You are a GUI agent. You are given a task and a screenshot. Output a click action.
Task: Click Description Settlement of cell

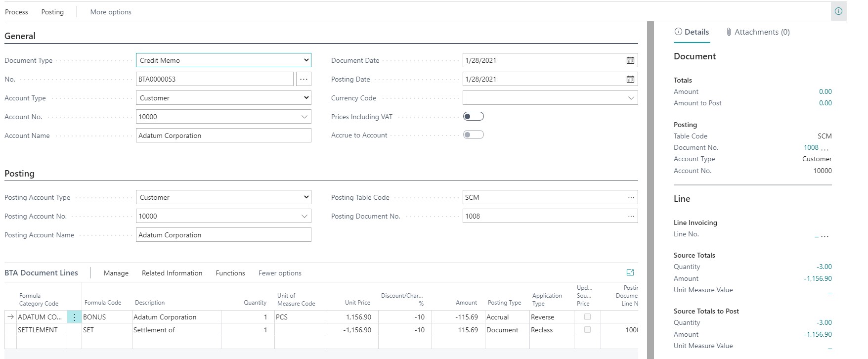point(176,330)
